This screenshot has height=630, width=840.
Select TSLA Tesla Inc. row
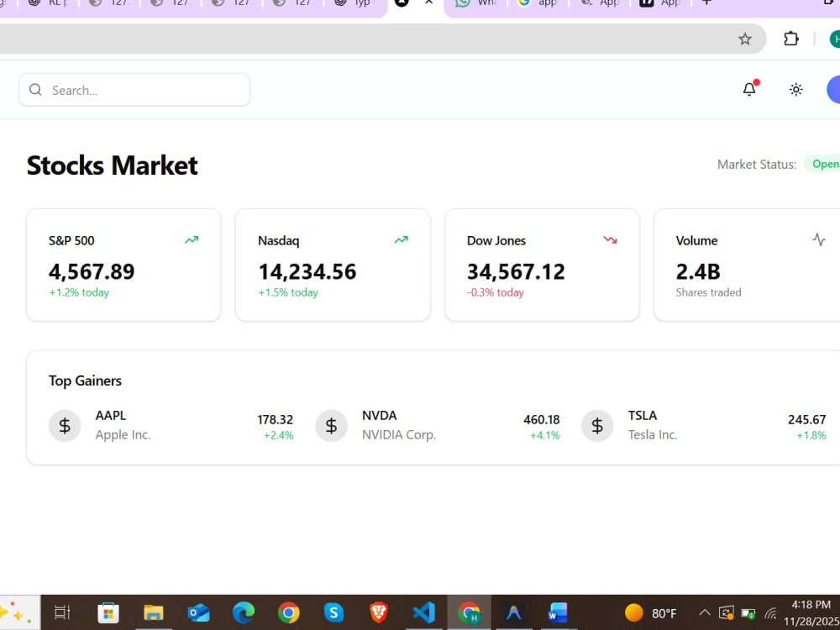coord(703,425)
